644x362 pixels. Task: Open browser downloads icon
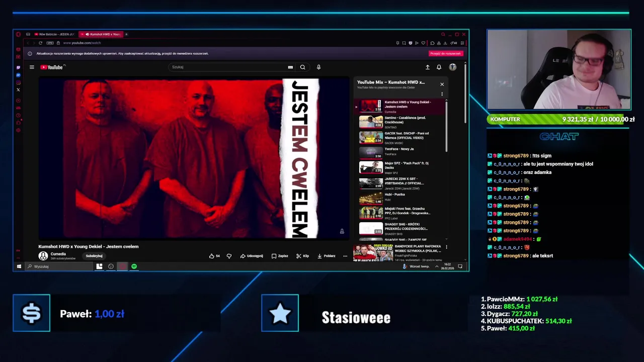pyautogui.click(x=445, y=43)
